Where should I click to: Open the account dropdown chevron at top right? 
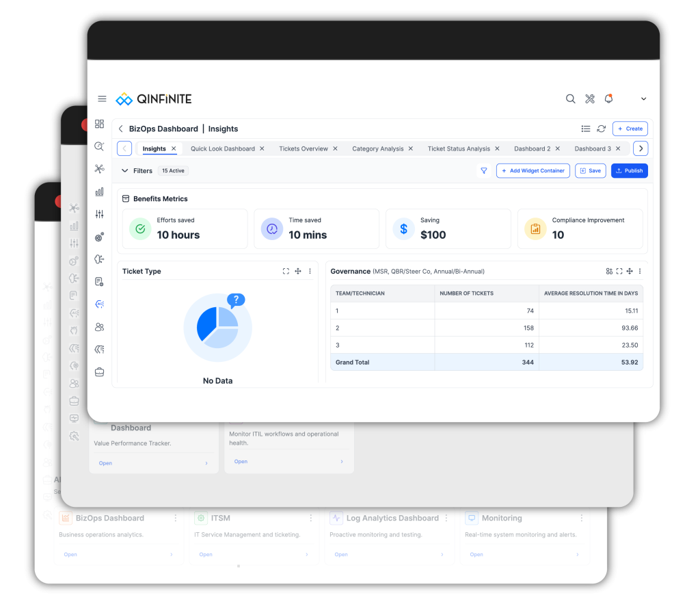click(x=643, y=99)
